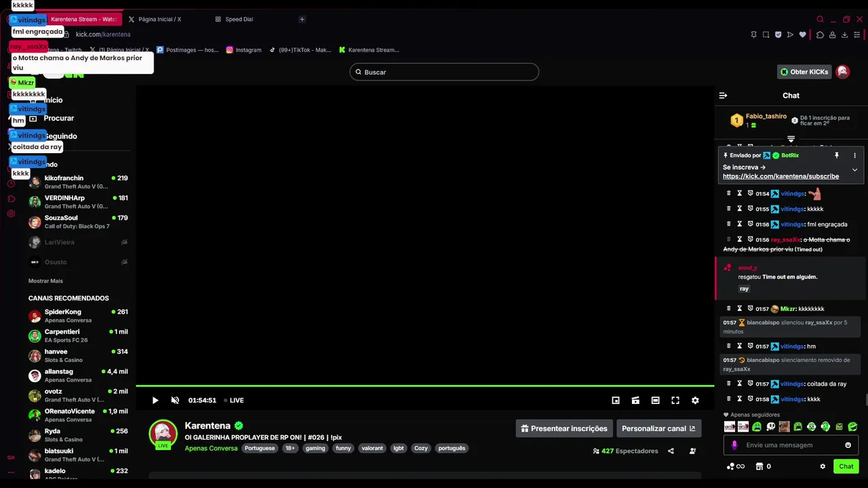Click the Karentena channel avatar

163,434
